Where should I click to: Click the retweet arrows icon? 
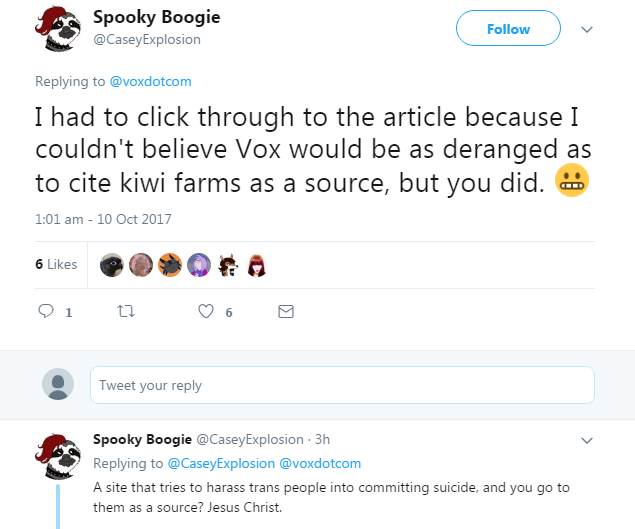pyautogui.click(x=126, y=311)
